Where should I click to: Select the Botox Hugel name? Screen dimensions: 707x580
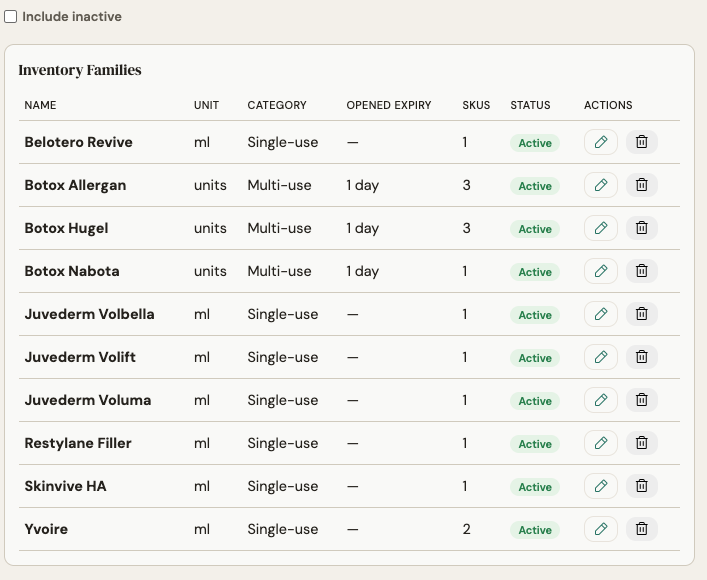(x=66, y=228)
